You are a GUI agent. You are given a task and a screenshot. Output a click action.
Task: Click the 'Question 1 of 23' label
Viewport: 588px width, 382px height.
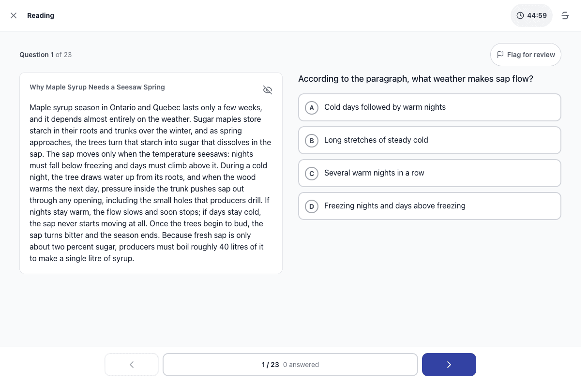[45, 55]
